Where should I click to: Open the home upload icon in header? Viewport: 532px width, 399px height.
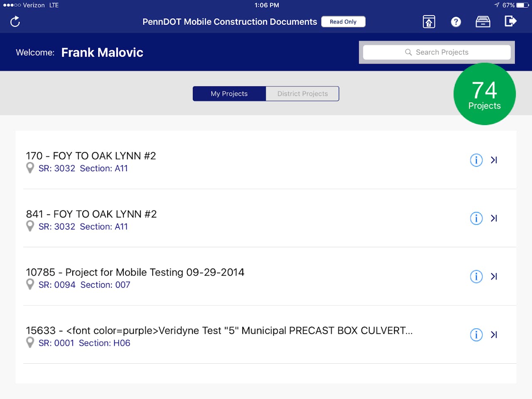pyautogui.click(x=429, y=22)
